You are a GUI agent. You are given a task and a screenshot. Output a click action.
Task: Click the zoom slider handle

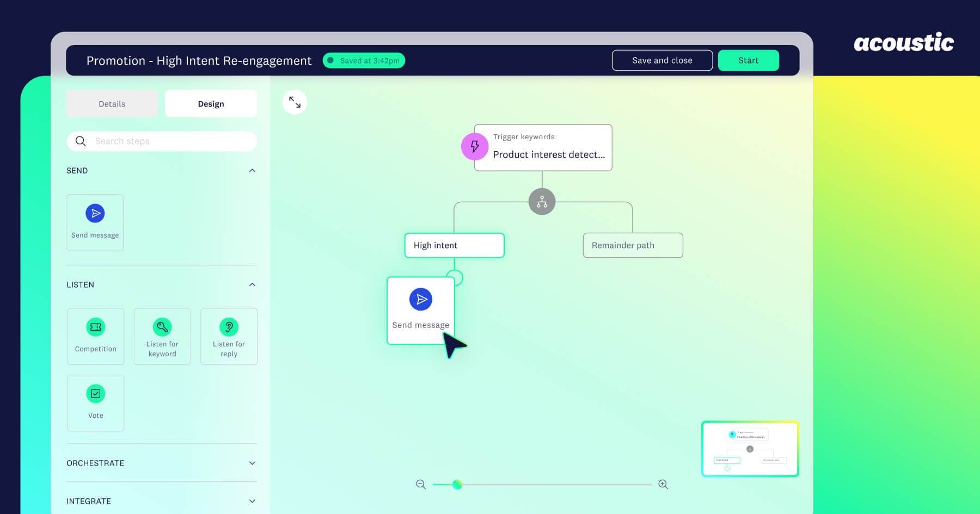(x=457, y=484)
